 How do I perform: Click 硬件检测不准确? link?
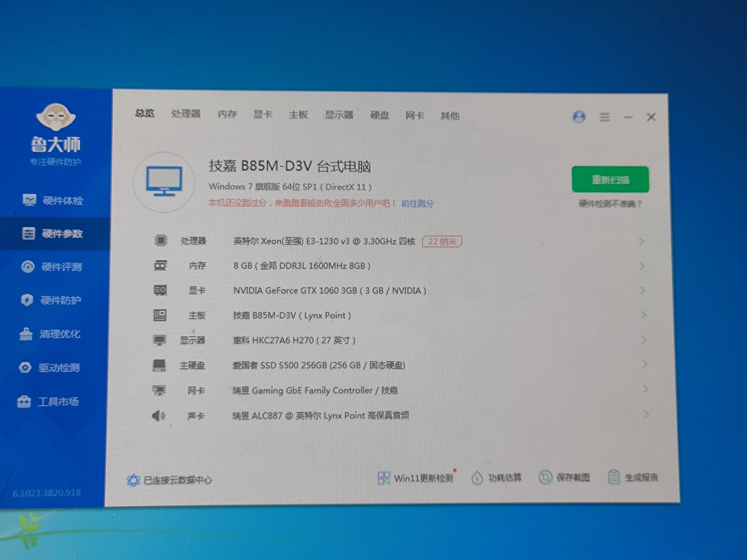pyautogui.click(x=610, y=204)
